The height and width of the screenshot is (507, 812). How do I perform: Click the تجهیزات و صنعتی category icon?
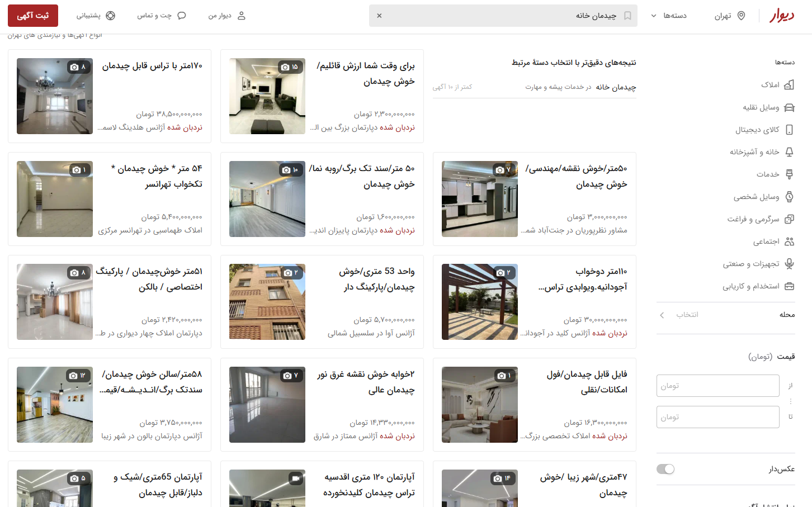click(x=789, y=264)
